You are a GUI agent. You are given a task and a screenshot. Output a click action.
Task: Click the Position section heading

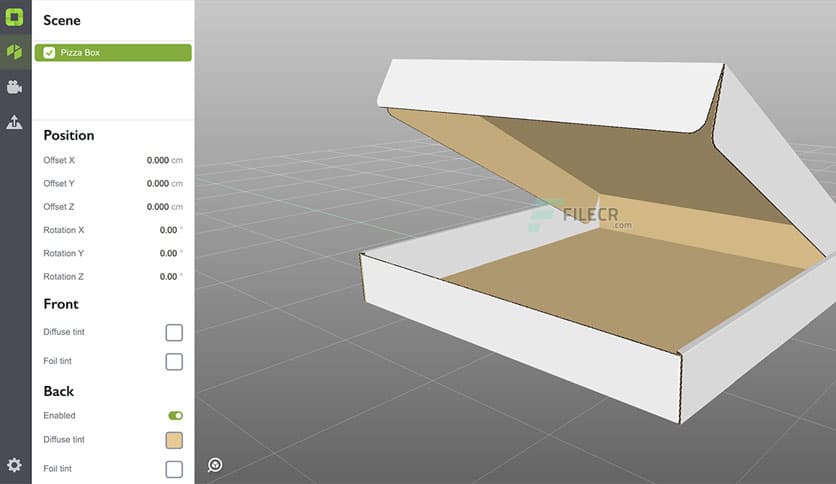(x=69, y=135)
